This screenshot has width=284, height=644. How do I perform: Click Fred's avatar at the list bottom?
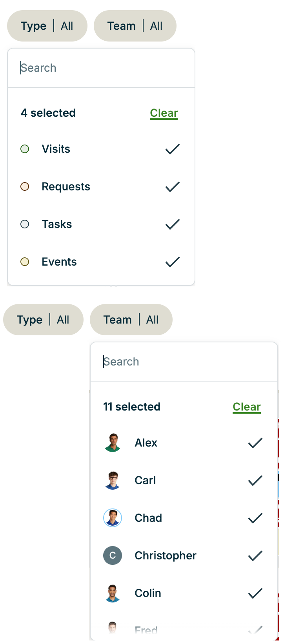[x=113, y=628]
